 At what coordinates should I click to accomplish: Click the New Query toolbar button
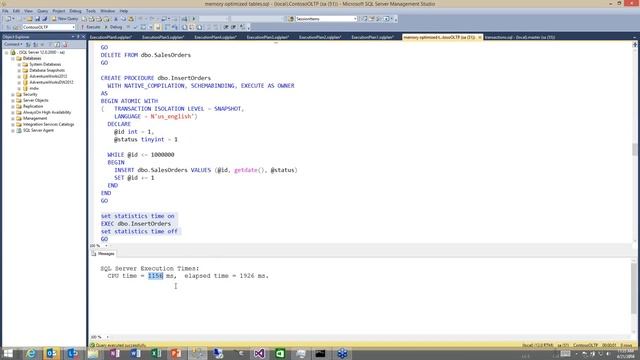tap(65, 19)
